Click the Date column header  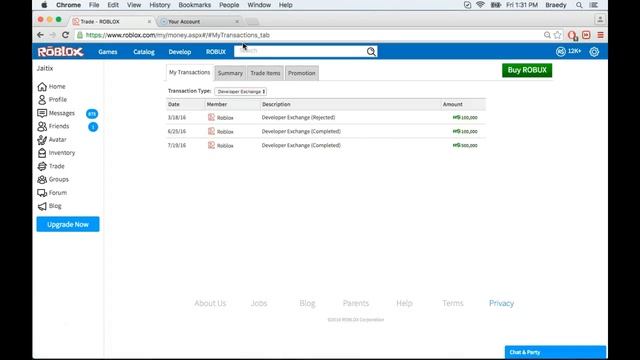click(174, 104)
